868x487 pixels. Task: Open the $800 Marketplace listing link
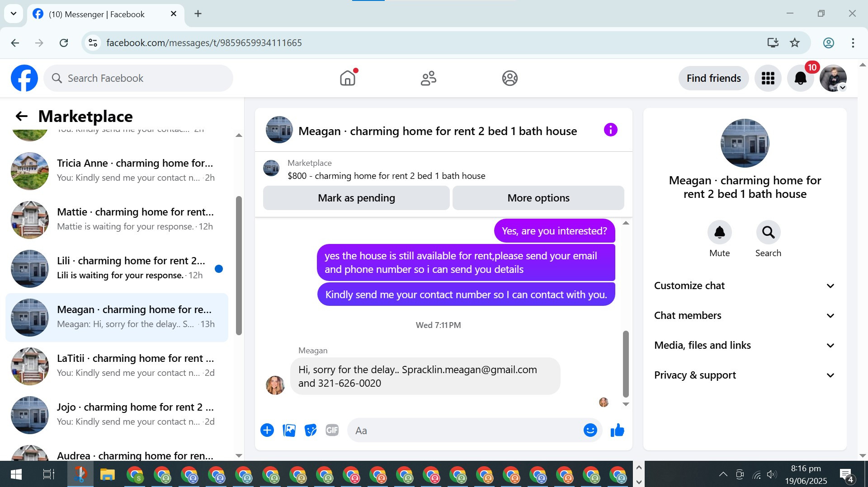coord(387,176)
